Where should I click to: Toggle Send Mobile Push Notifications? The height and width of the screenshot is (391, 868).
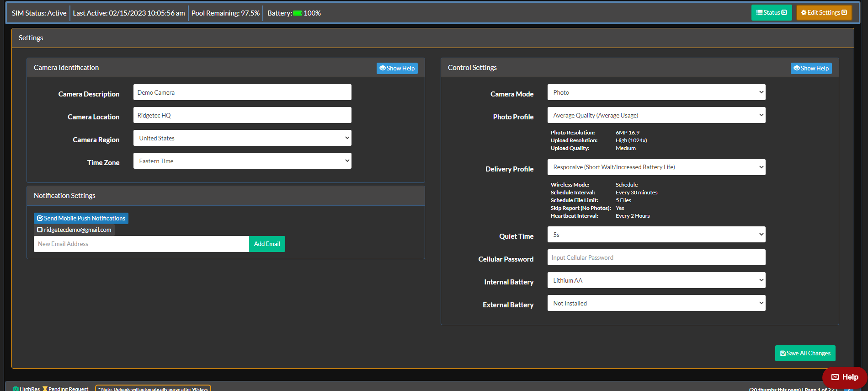(81, 218)
